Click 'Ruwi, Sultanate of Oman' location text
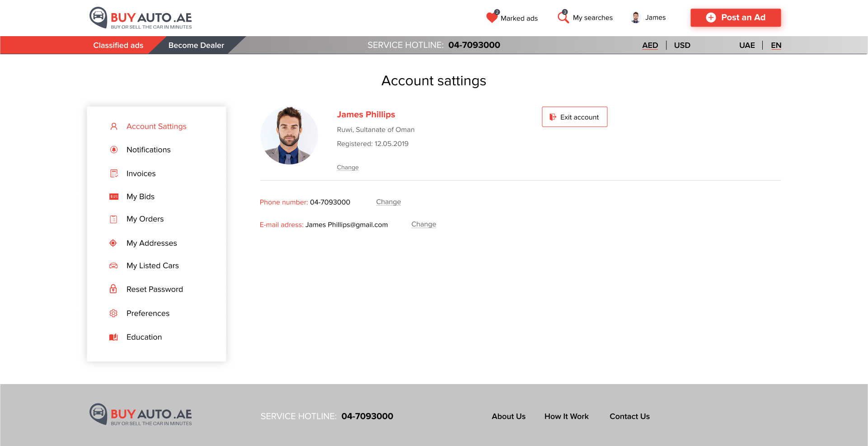The width and height of the screenshot is (868, 446). pos(375,130)
